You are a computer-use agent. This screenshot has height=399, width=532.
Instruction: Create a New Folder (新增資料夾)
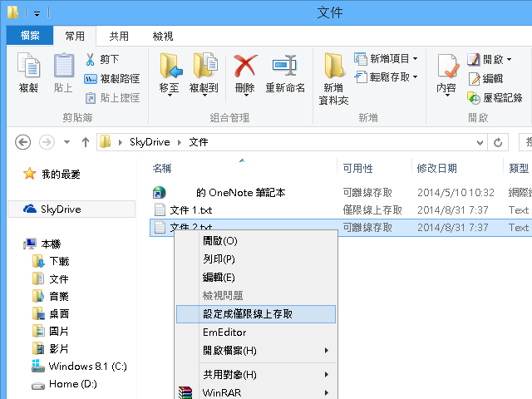tap(334, 79)
